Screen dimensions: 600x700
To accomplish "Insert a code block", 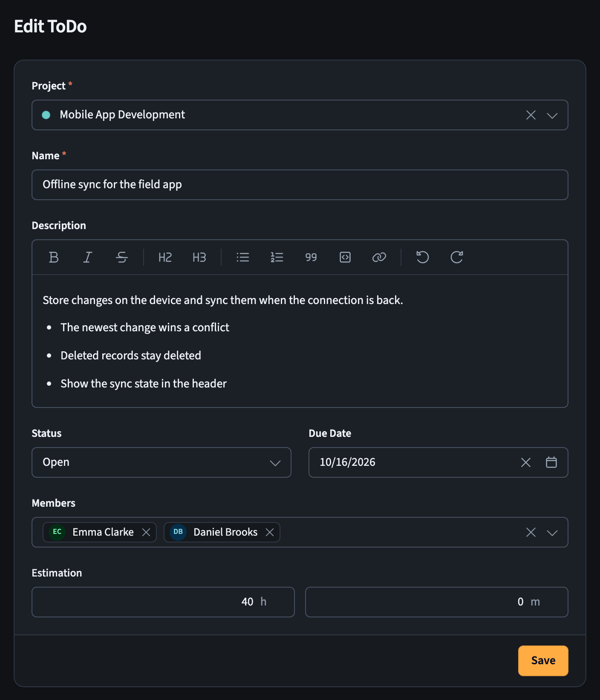I will (345, 257).
